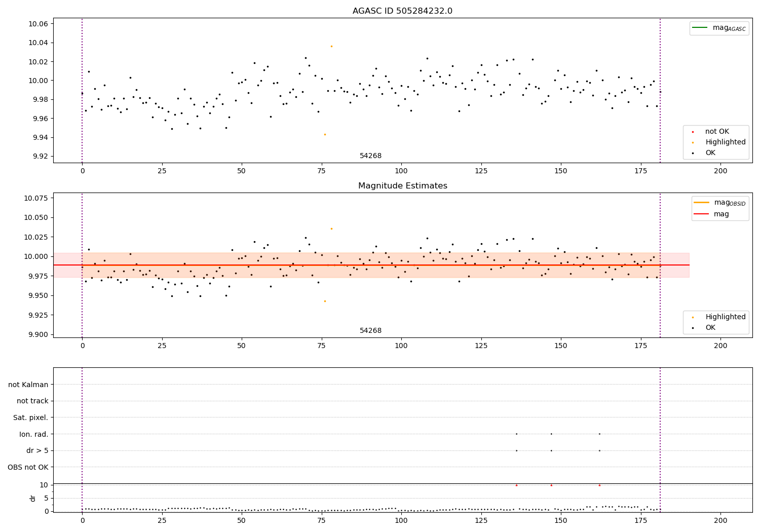Click the "54268" label in the top plot
760x532 pixels.
pos(370,156)
